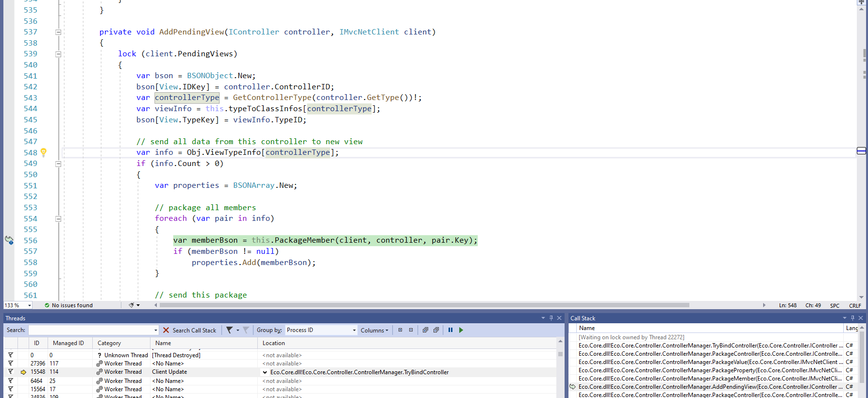The image size is (868, 398).
Task: Select the PackageProperty call stack frame
Action: [x=711, y=370]
